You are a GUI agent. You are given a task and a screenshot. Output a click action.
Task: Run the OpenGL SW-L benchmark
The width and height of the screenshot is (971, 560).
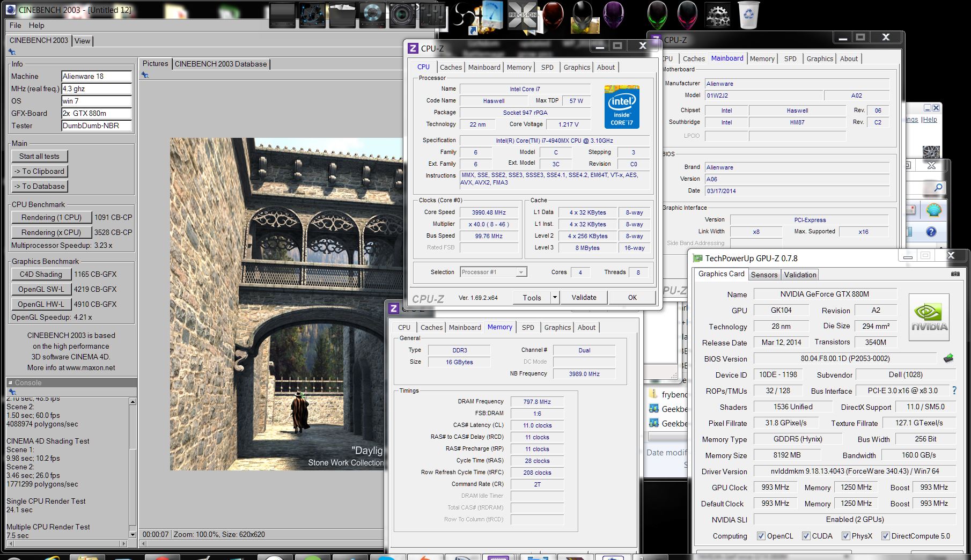(41, 289)
